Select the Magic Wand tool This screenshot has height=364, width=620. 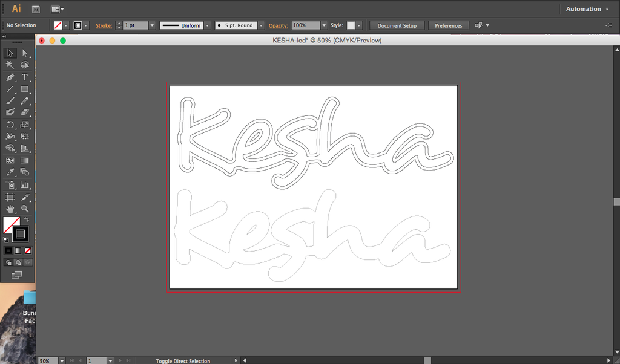point(10,65)
